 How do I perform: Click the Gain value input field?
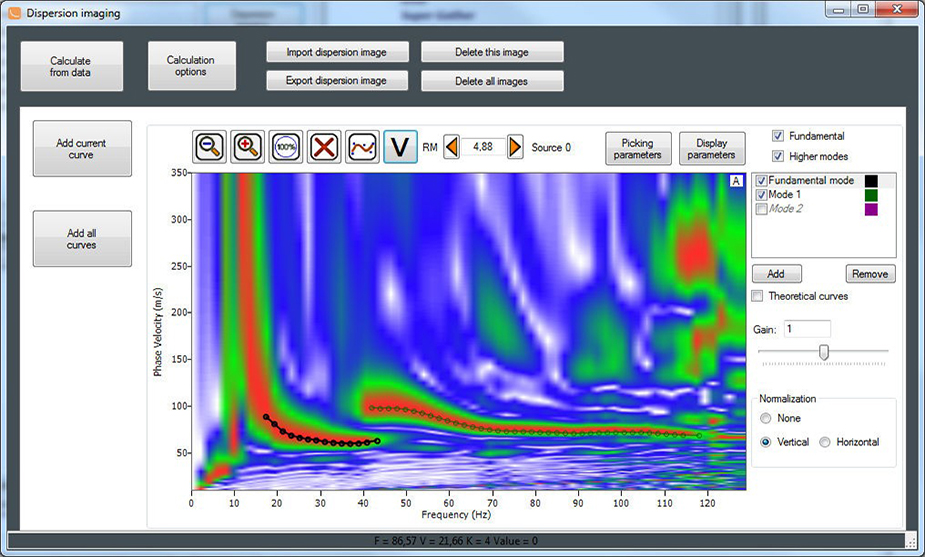[x=806, y=328]
